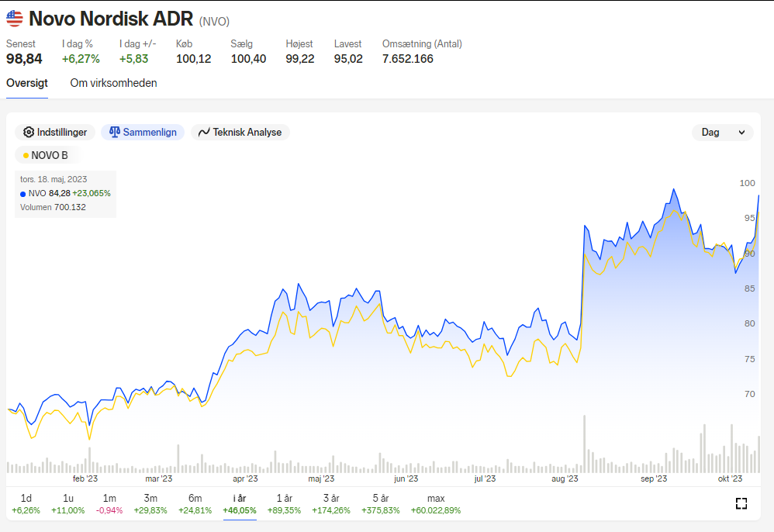The image size is (774, 532).
Task: Click the US flag icon beside Novo Nordisk ADR
Action: pos(14,19)
